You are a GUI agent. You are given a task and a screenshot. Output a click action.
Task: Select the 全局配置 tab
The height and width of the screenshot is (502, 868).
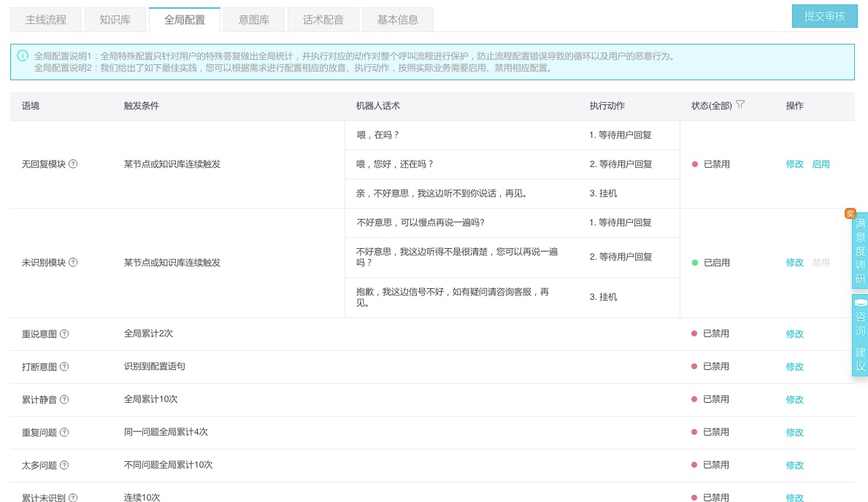[x=185, y=20]
